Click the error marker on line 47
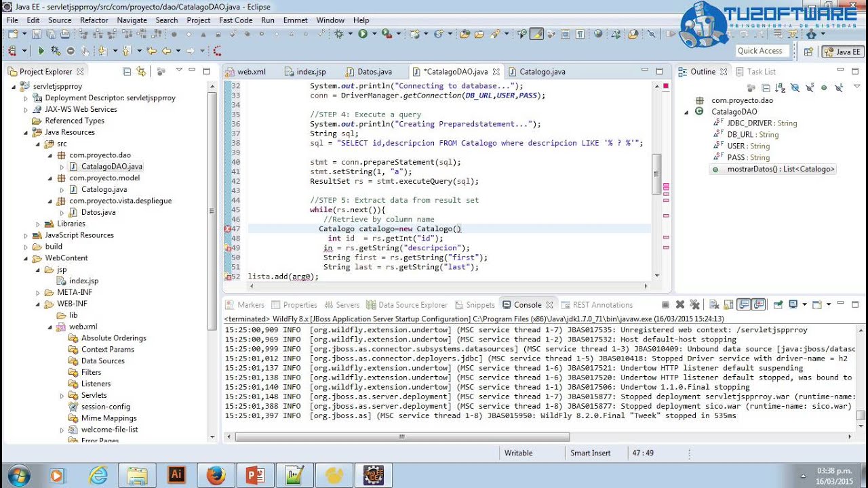This screenshot has height=488, width=868. 228,229
